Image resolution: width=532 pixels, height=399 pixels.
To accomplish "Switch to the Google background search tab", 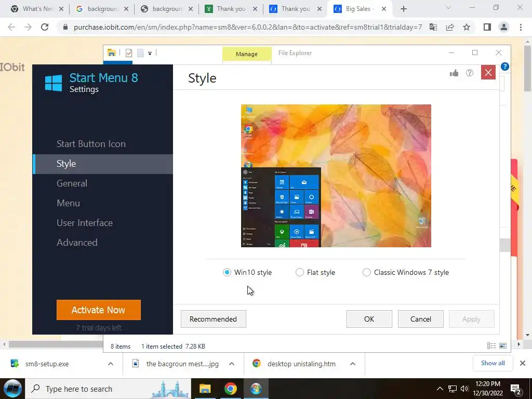I will click(102, 9).
